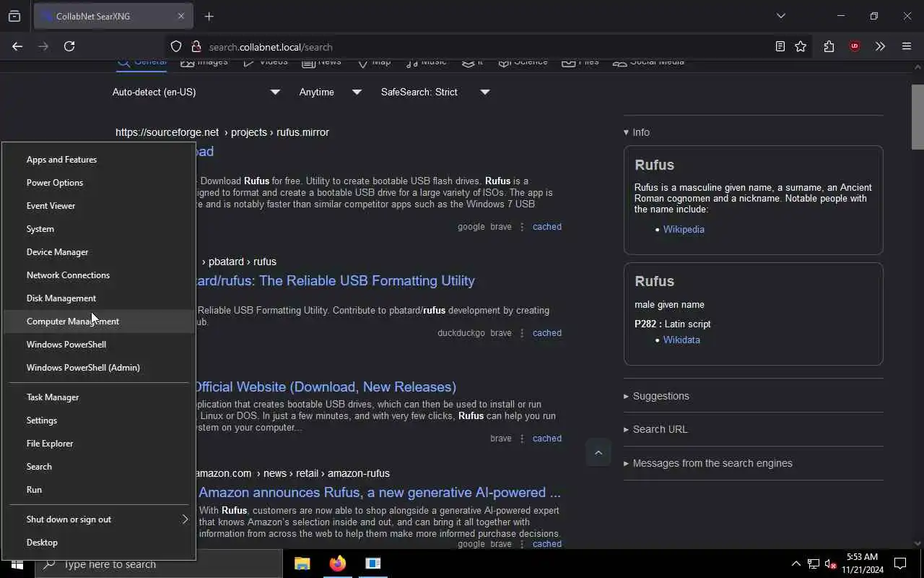This screenshot has width=924, height=578.
Task: Open more options for Official Website result
Action: pyautogui.click(x=522, y=439)
